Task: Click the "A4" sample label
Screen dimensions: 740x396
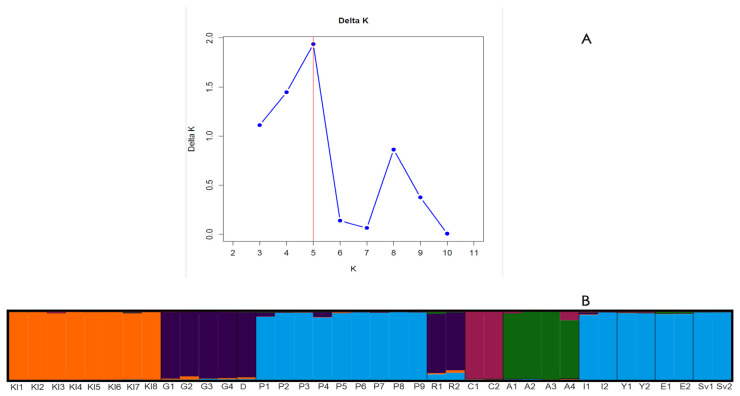Action: (570, 387)
